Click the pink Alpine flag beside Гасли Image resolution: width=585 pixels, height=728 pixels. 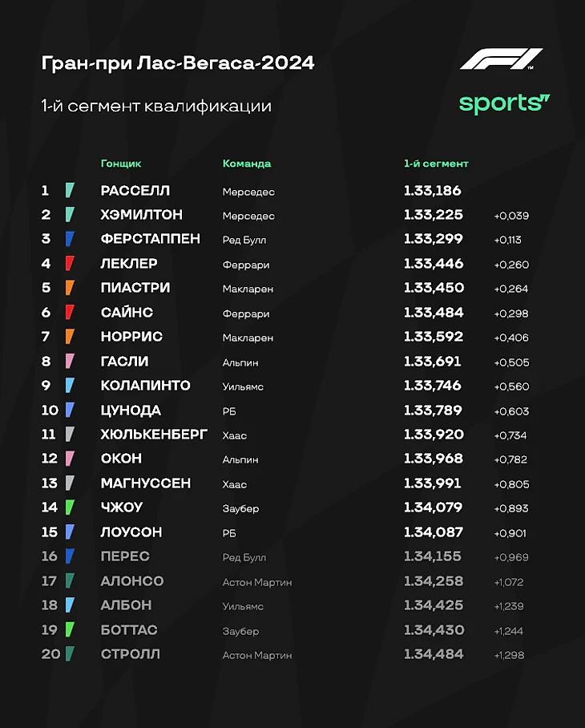(70, 361)
